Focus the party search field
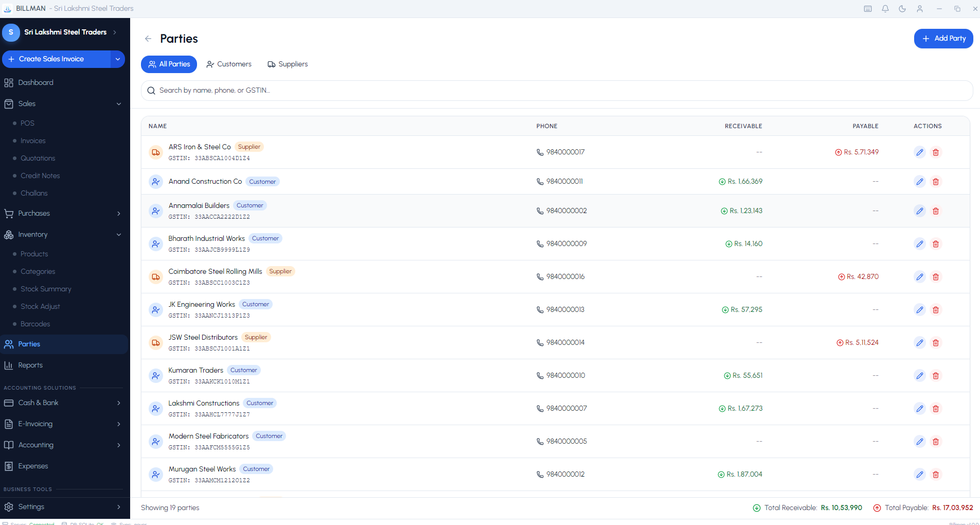This screenshot has width=980, height=525. pos(557,91)
